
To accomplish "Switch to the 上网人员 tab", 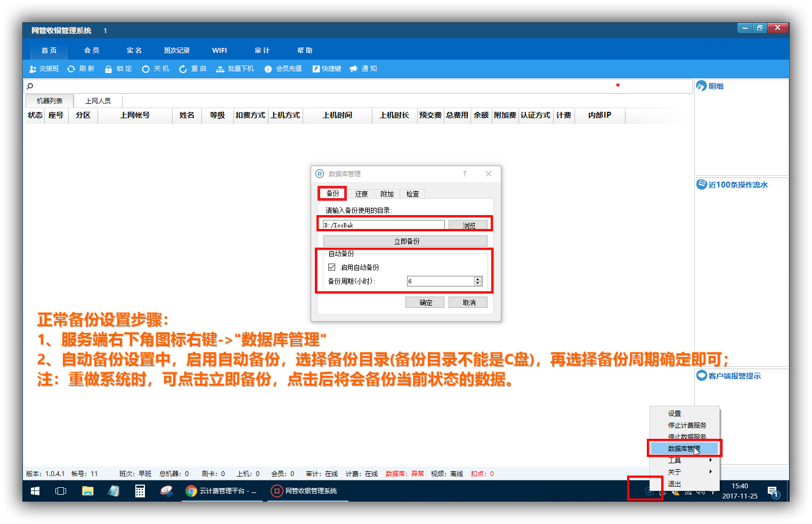I will (x=98, y=101).
